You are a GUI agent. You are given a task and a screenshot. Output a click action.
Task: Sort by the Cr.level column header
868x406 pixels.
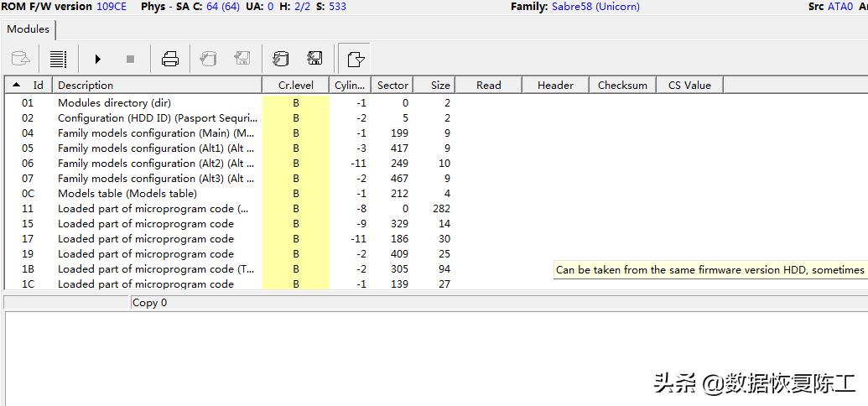pos(295,85)
